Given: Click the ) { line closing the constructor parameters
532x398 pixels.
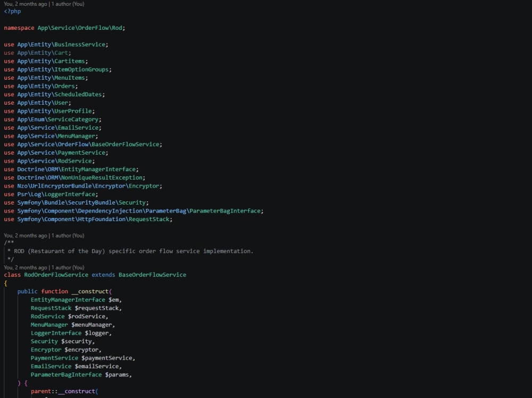Looking at the screenshot, I should [x=22, y=383].
